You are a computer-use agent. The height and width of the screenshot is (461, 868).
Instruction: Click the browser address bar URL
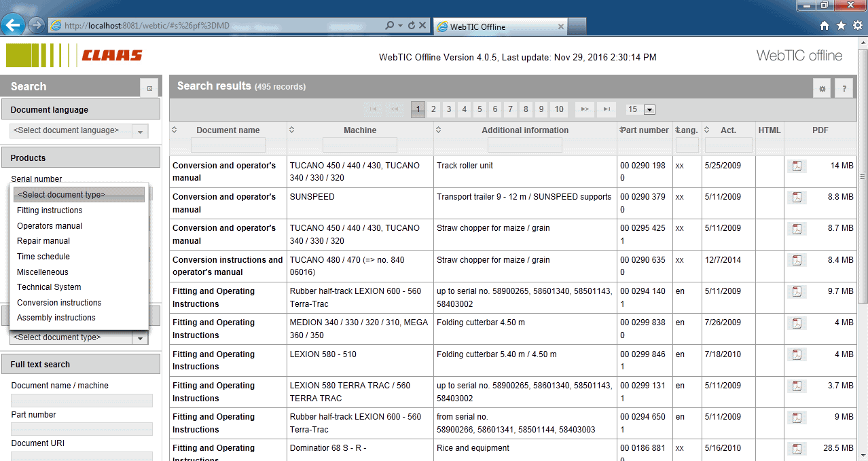pyautogui.click(x=147, y=26)
